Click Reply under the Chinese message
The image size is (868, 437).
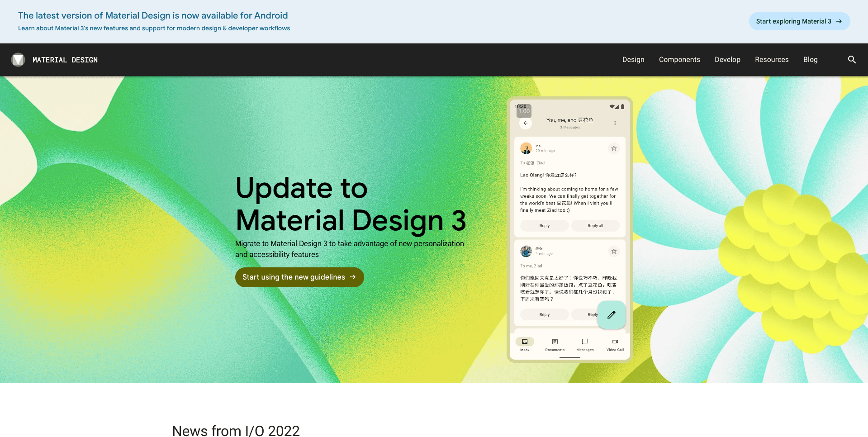click(545, 314)
